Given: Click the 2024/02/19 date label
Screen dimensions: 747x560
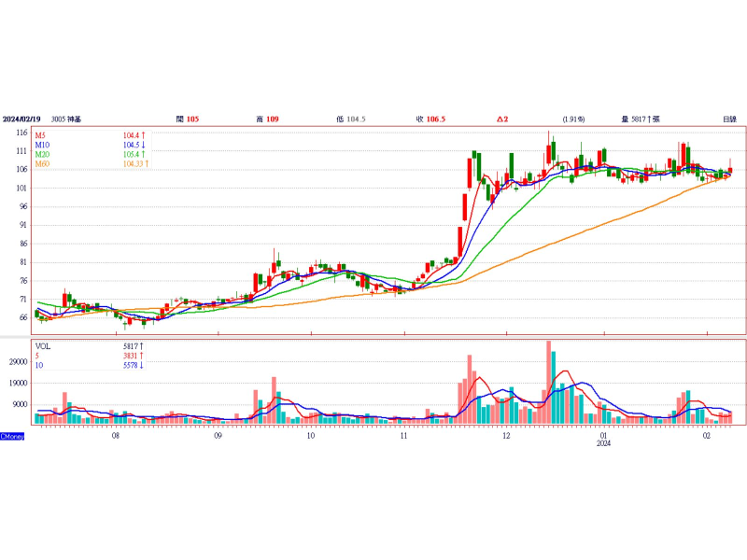Looking at the screenshot, I should tap(23, 119).
